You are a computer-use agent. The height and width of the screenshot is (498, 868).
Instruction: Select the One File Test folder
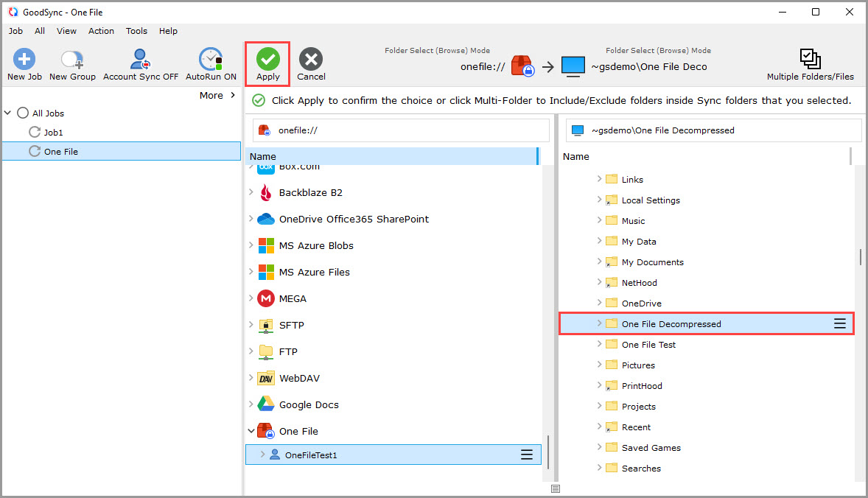[648, 345]
